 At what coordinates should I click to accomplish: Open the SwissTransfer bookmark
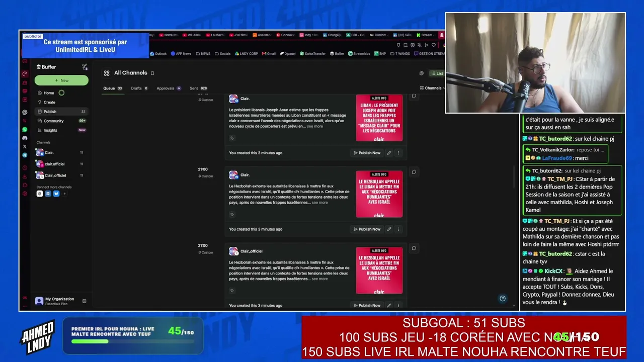tap(313, 54)
